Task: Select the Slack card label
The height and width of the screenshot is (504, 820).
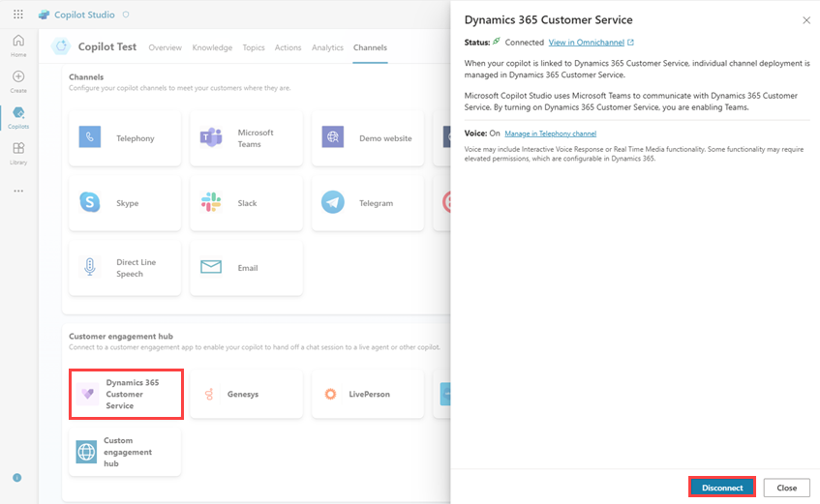Action: [x=248, y=203]
